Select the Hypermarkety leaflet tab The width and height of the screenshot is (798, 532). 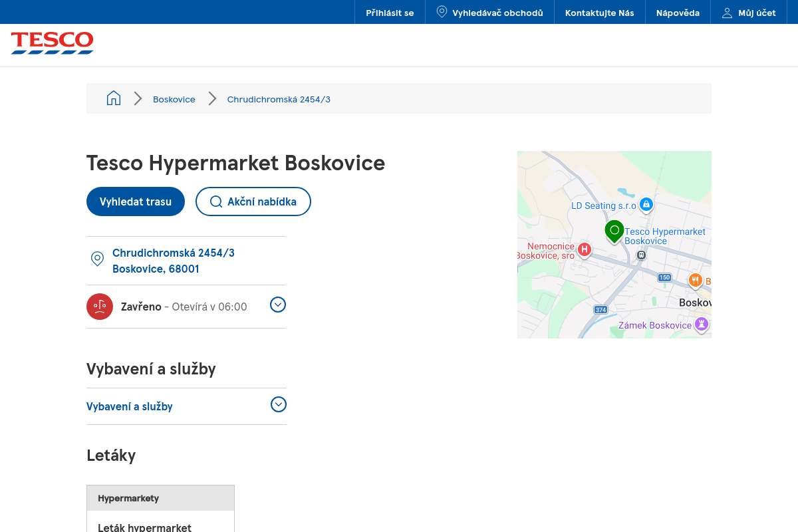click(x=160, y=498)
